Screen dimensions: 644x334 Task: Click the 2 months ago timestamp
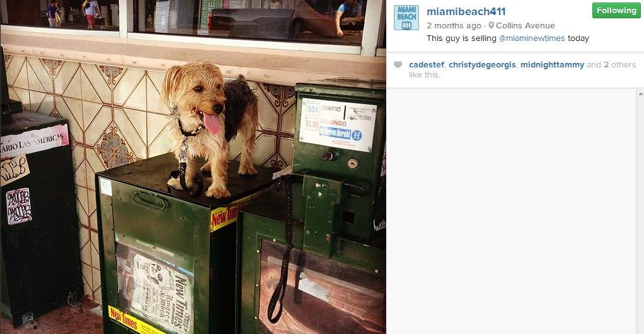454,25
